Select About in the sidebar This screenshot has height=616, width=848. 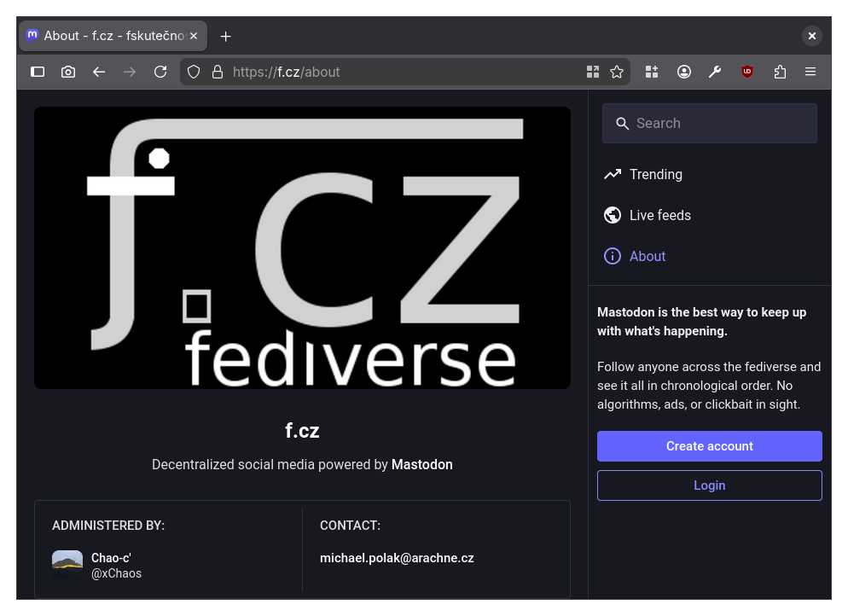coord(635,256)
